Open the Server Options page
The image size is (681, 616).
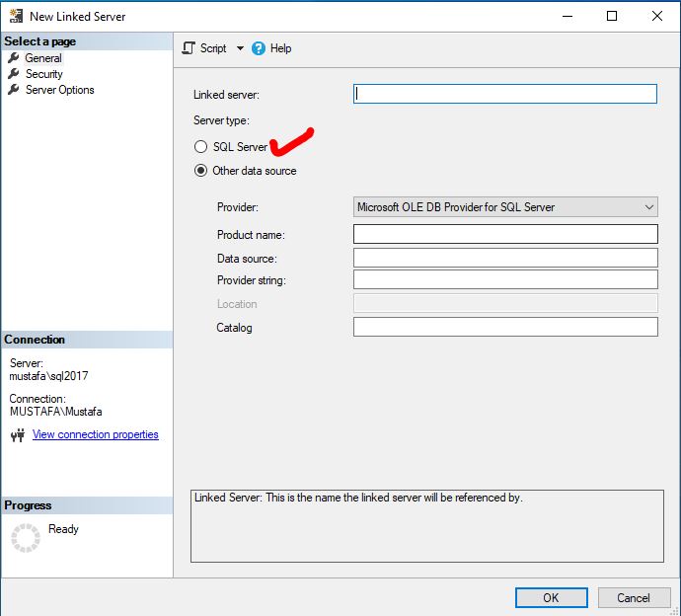click(x=60, y=90)
